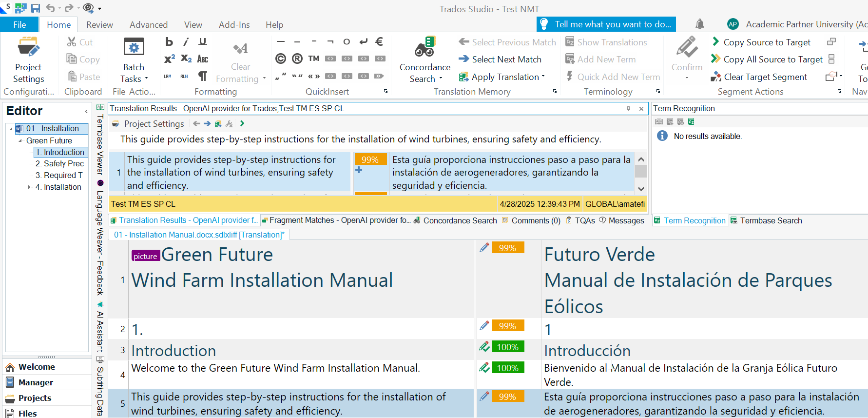This screenshot has width=868, height=418.
Task: Click the Batch Tasks icon
Action: [134, 49]
